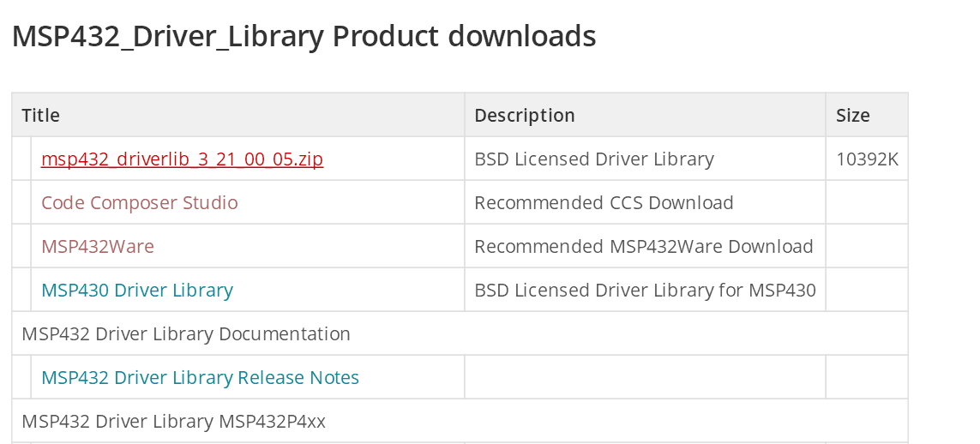Click empty size cell in Code Composer Studio row

(866, 203)
